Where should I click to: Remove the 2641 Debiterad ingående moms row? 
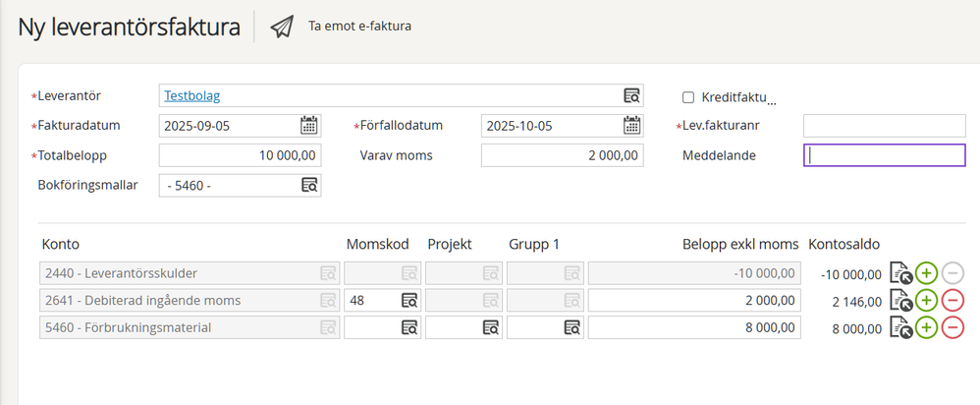(x=953, y=301)
